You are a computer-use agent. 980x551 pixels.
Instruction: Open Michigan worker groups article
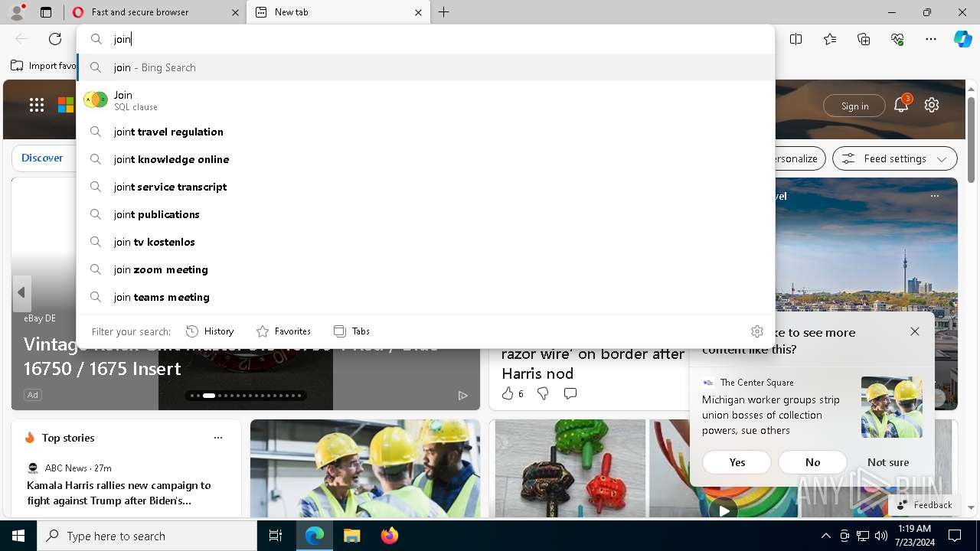pyautogui.click(x=771, y=415)
